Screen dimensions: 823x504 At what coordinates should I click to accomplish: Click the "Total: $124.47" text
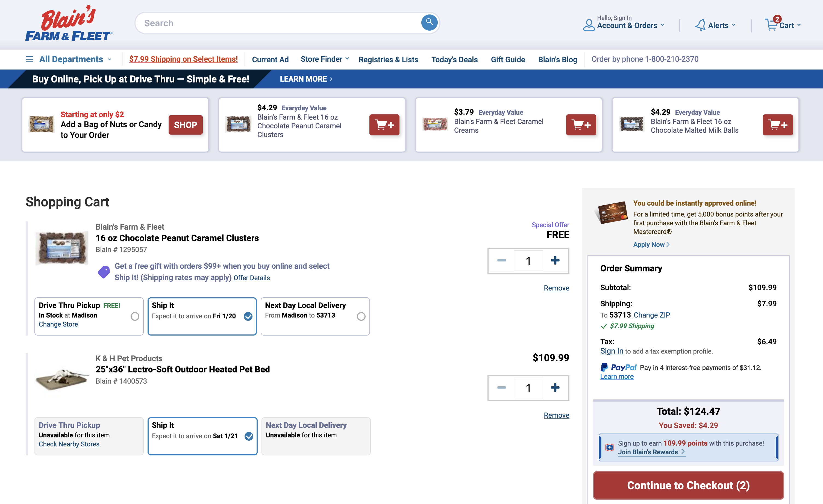click(688, 411)
